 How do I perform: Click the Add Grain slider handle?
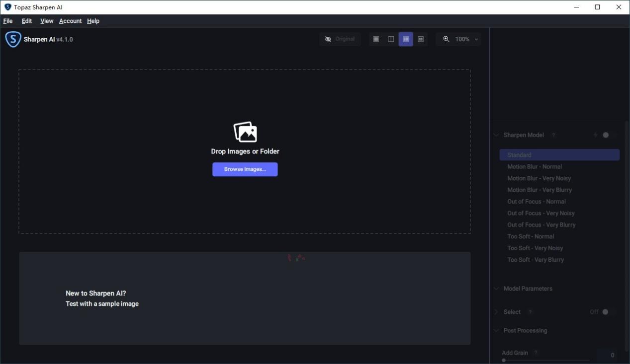(504, 360)
